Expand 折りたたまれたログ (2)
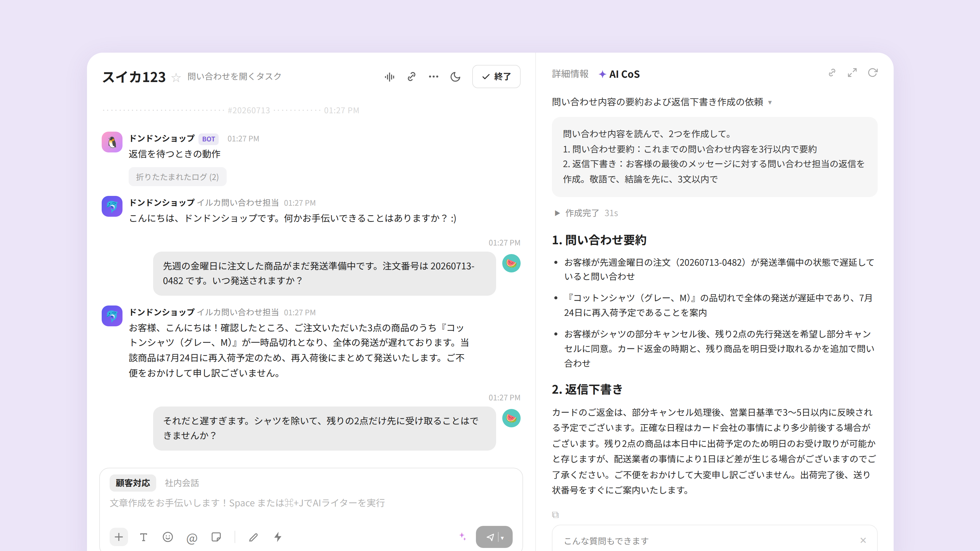The height and width of the screenshot is (551, 980). 177,177
